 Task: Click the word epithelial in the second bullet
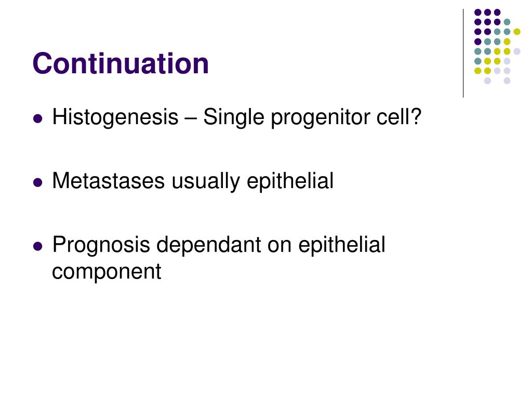(x=290, y=181)
